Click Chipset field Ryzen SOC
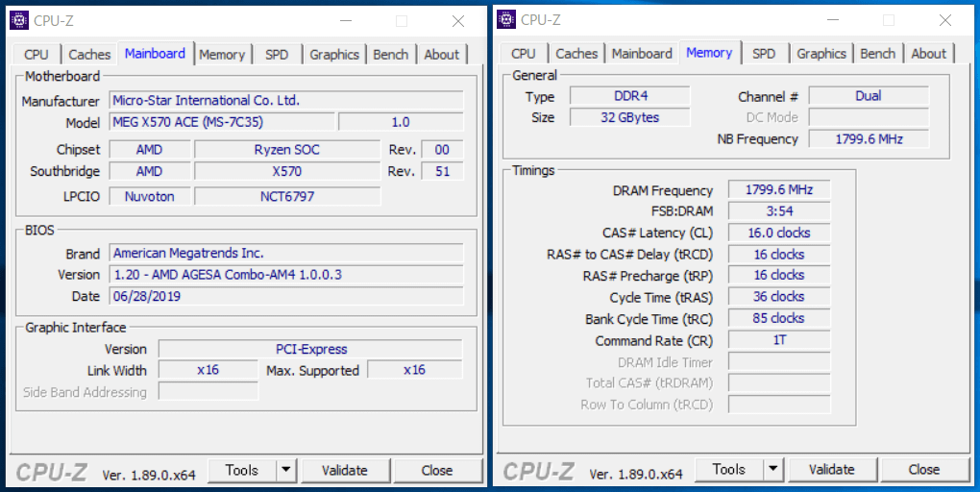The height and width of the screenshot is (492, 980). 287,150
